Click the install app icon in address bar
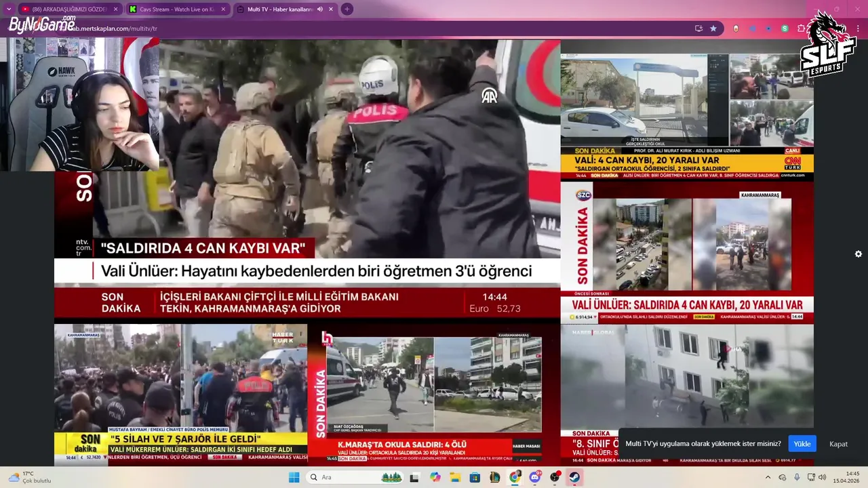 point(698,28)
